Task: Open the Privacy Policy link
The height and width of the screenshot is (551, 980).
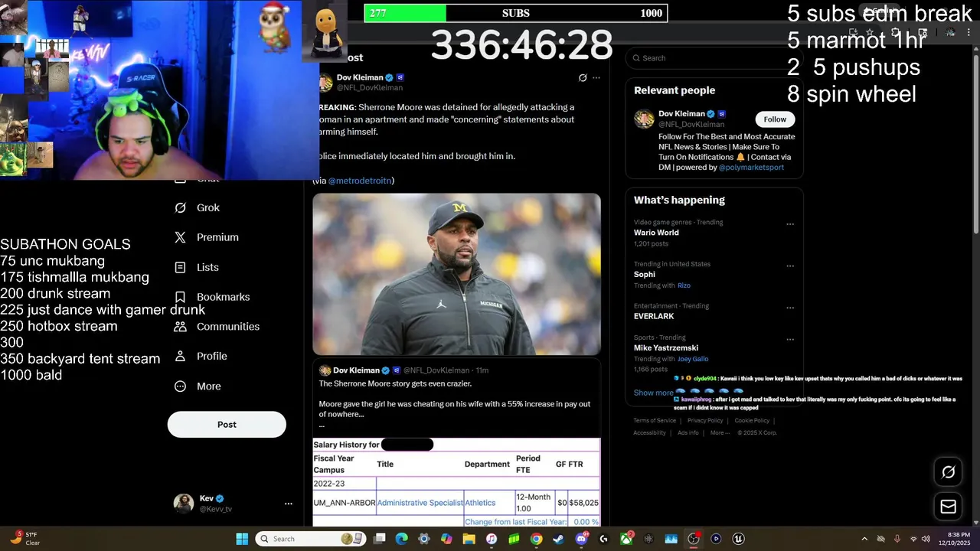Action: point(705,420)
